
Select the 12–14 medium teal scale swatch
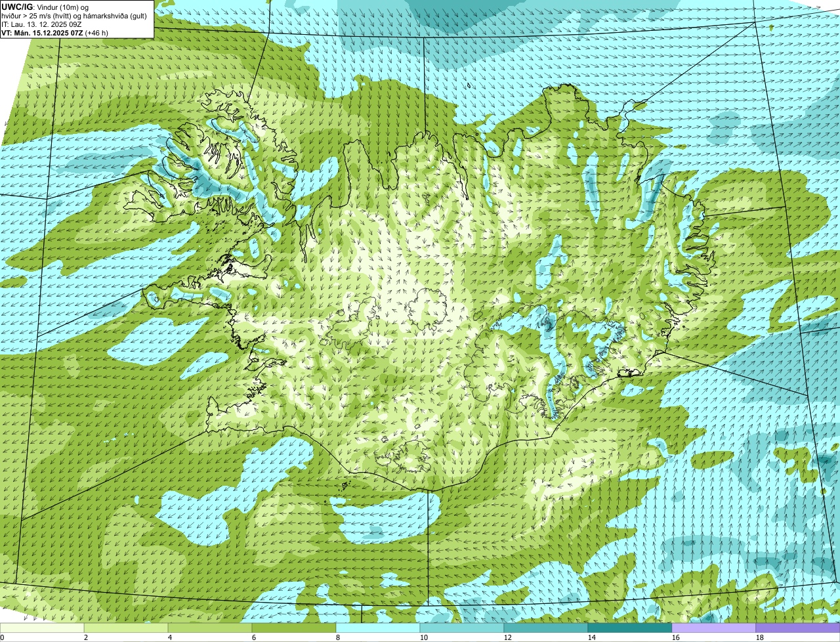click(546, 628)
